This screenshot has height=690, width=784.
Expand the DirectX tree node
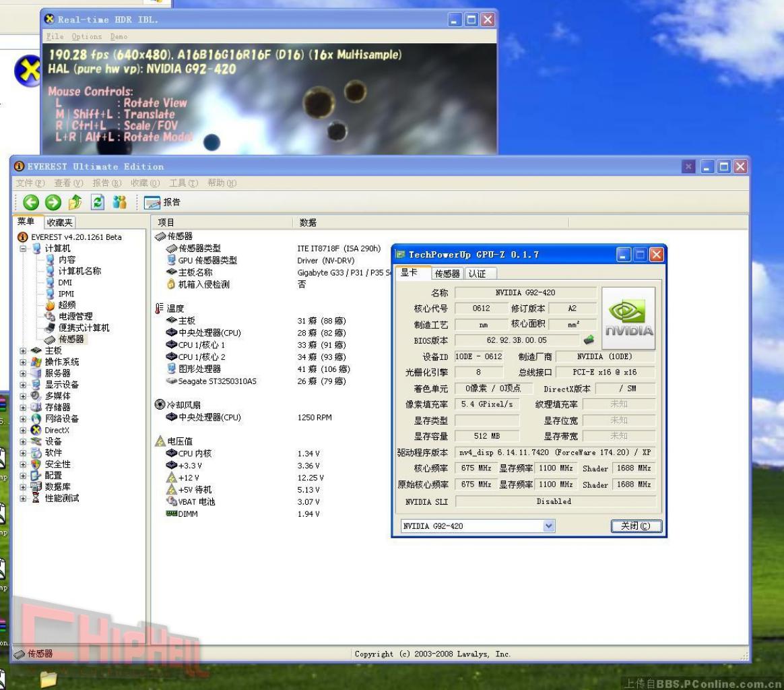click(23, 431)
